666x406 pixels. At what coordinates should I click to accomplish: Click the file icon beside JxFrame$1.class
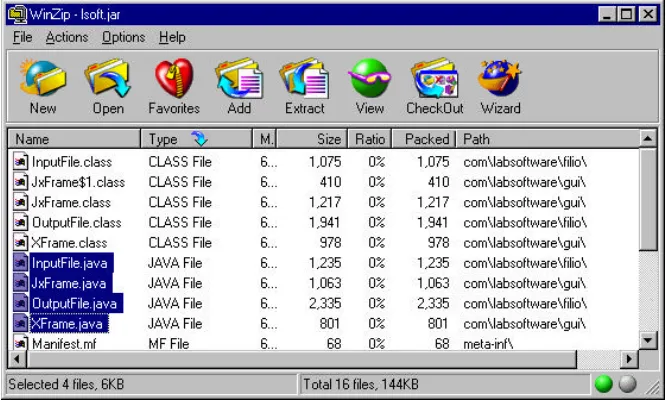[20, 182]
